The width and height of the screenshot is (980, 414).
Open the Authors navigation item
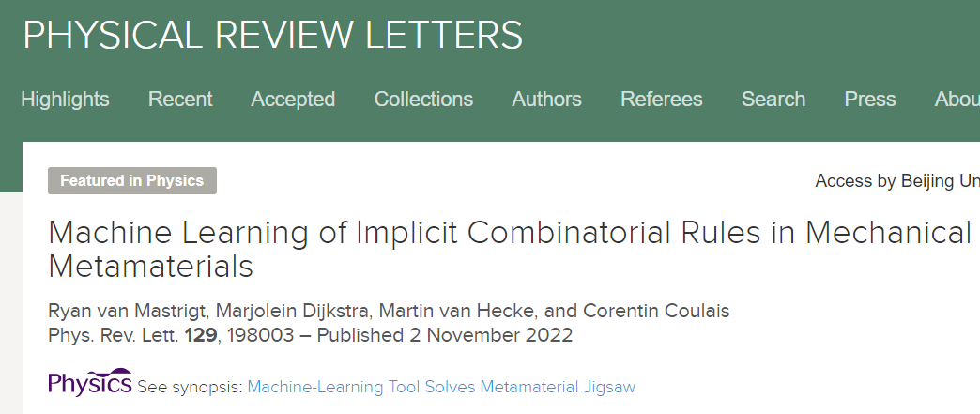click(546, 100)
